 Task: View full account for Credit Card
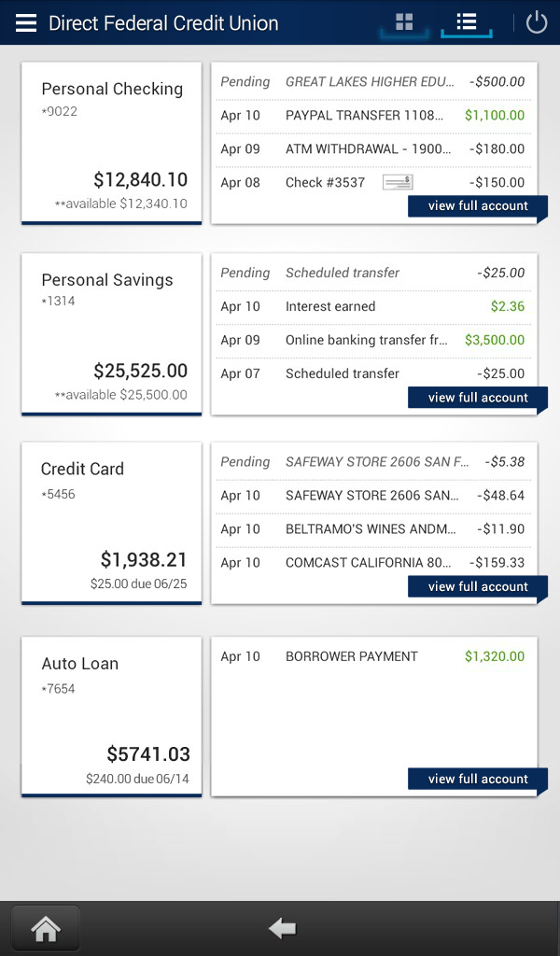coord(477,586)
